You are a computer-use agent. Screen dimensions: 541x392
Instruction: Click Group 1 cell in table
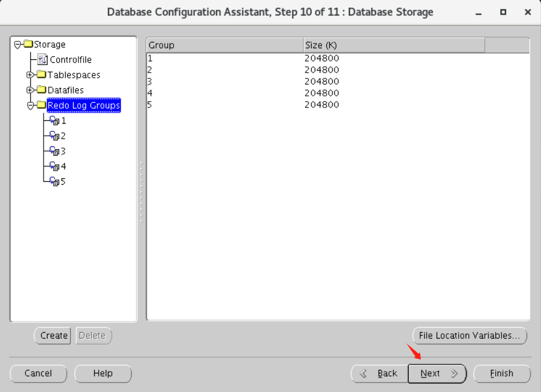coord(225,58)
